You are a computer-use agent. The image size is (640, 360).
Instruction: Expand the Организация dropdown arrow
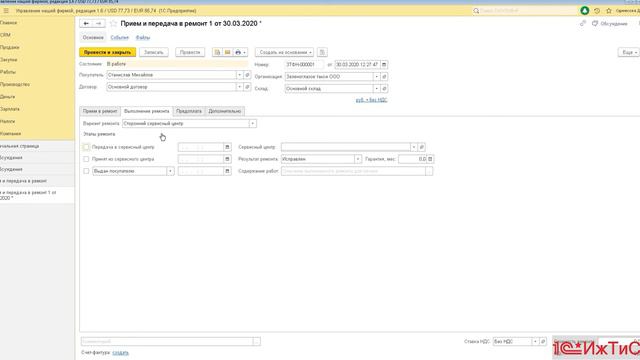377,77
